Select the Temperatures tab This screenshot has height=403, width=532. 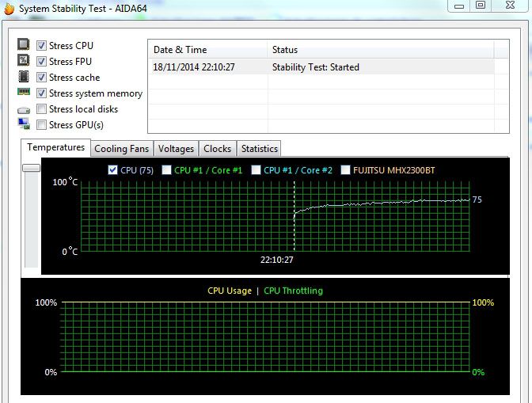56,147
